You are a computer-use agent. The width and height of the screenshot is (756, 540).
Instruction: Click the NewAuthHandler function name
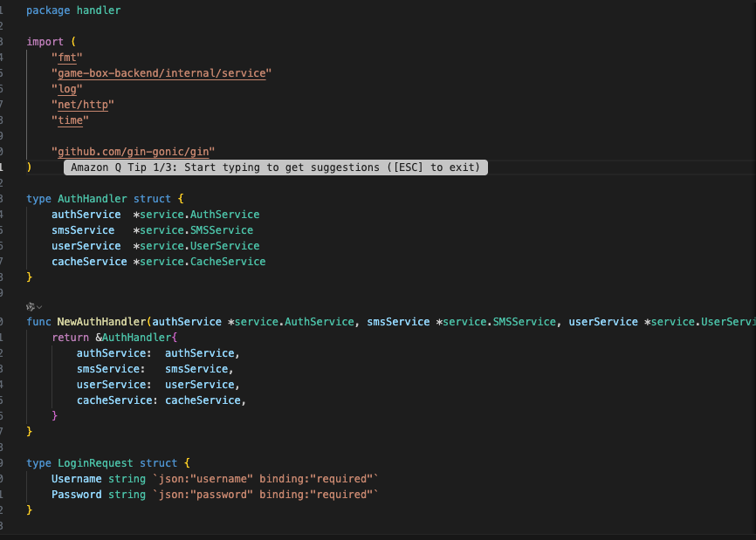tap(102, 322)
